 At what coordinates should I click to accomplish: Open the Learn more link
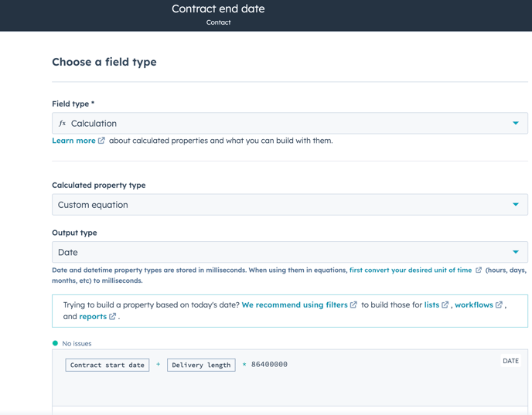(x=73, y=141)
